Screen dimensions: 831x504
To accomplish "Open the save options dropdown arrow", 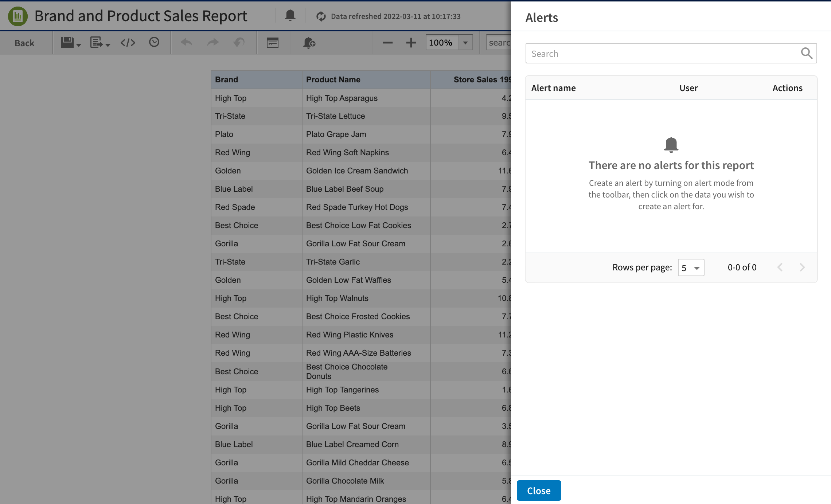I will coord(79,45).
